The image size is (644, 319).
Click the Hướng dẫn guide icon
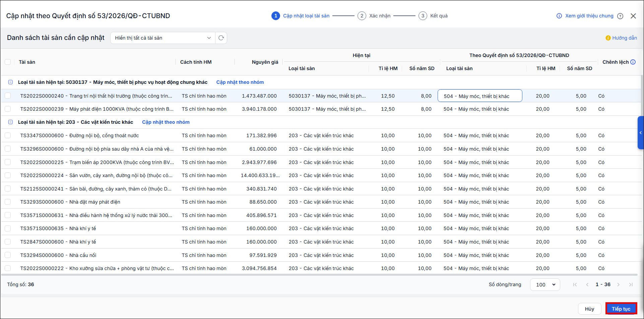pos(608,38)
